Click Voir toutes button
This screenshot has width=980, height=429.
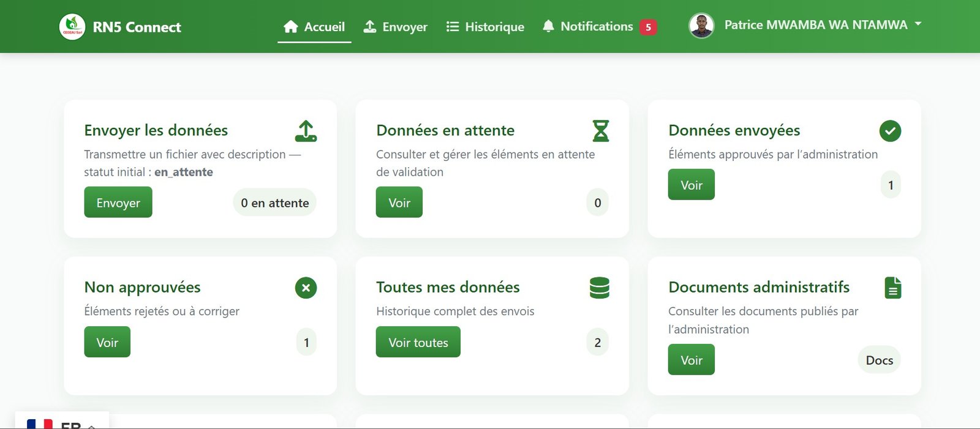click(418, 342)
